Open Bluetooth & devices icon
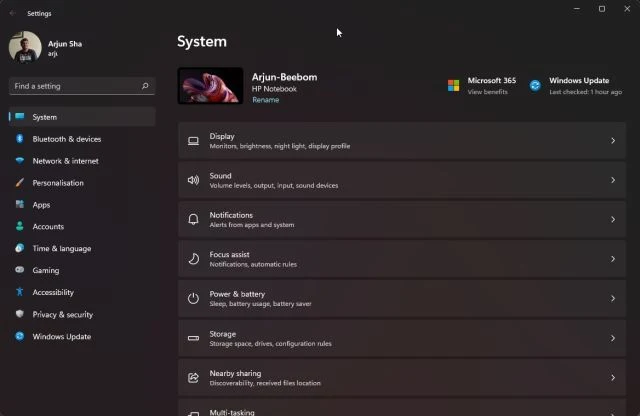640x416 pixels. point(20,139)
